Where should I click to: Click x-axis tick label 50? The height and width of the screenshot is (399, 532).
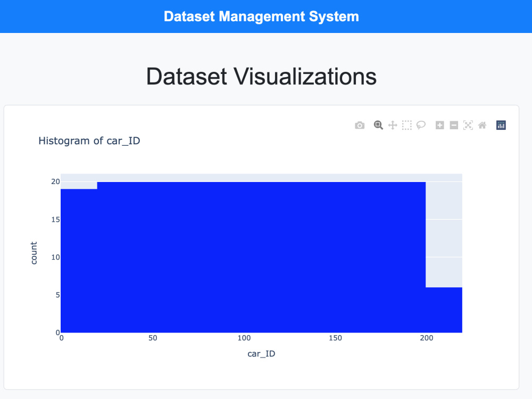coord(153,338)
